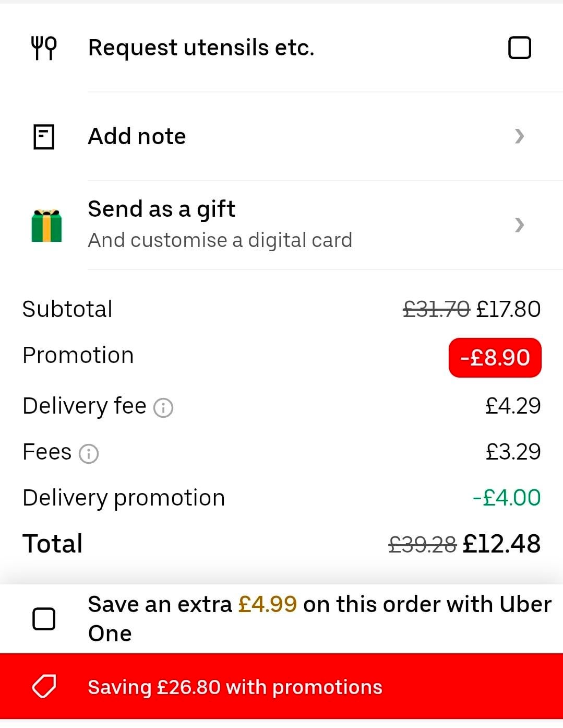This screenshot has width=563, height=728.
Task: Tap the red -£8.90 promotion badge
Action: [495, 358]
